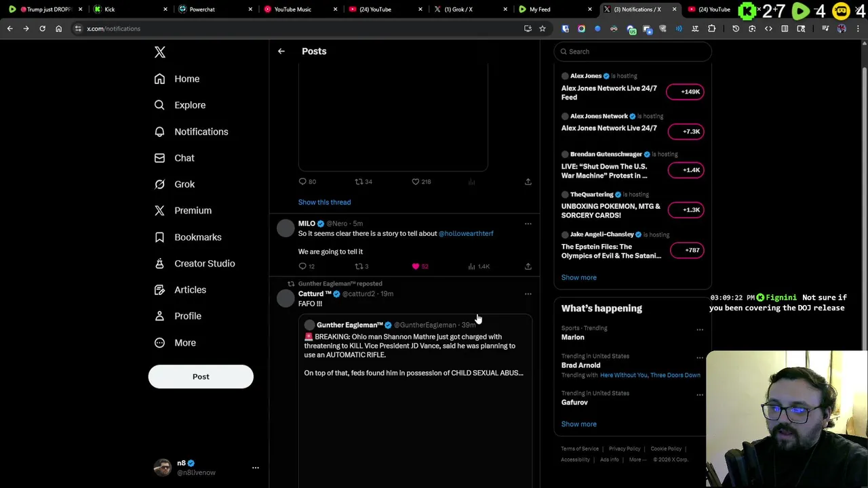Open quoted Gunther Eagleman post

click(x=415, y=400)
